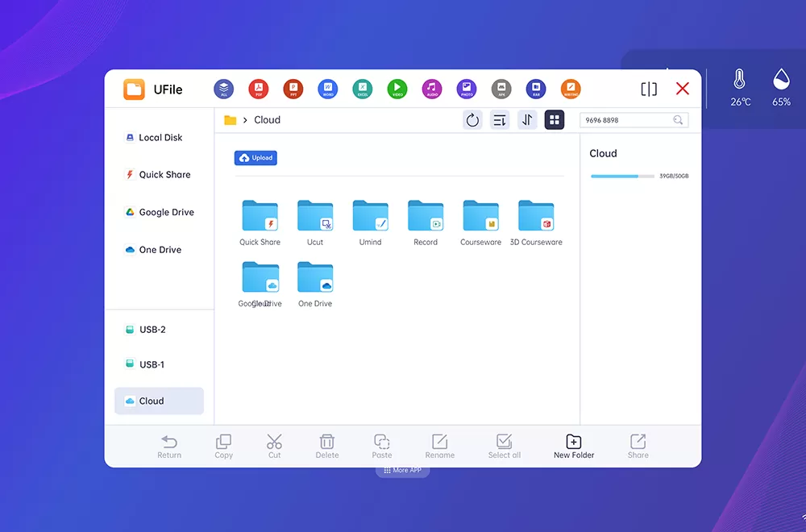Filter files by PPT type
This screenshot has width=806, height=532.
click(x=293, y=89)
